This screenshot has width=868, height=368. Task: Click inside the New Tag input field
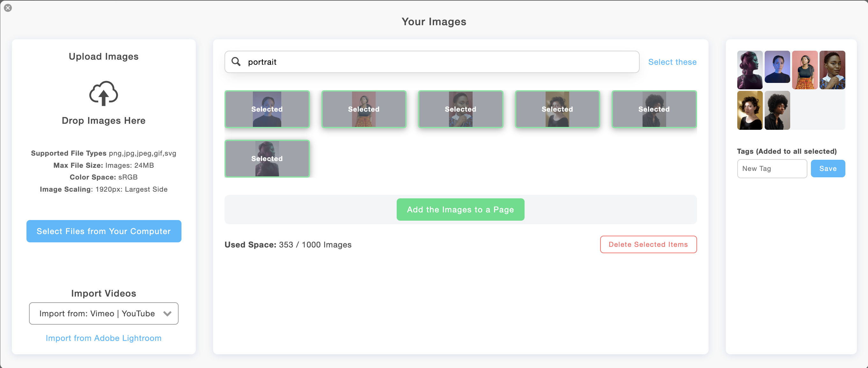tap(772, 168)
